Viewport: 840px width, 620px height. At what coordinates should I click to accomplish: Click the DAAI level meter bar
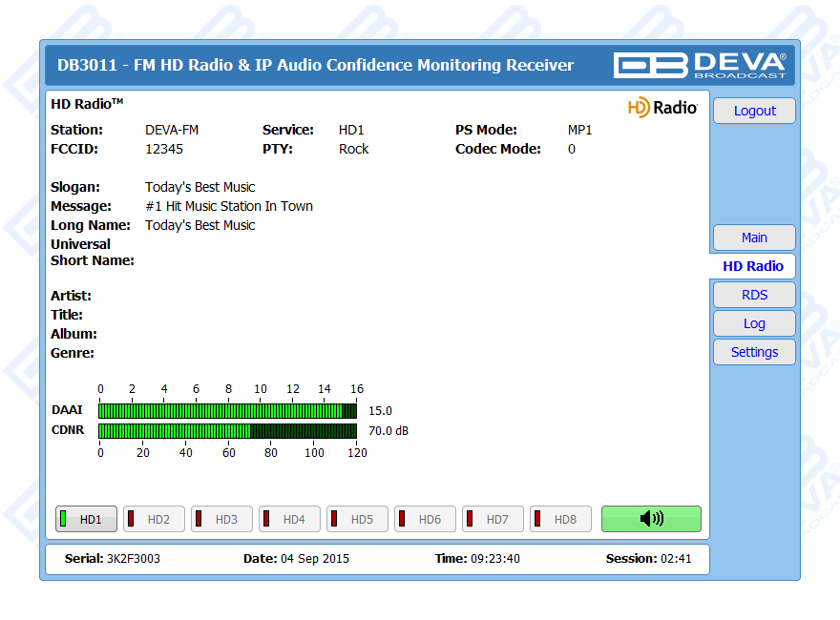point(227,411)
